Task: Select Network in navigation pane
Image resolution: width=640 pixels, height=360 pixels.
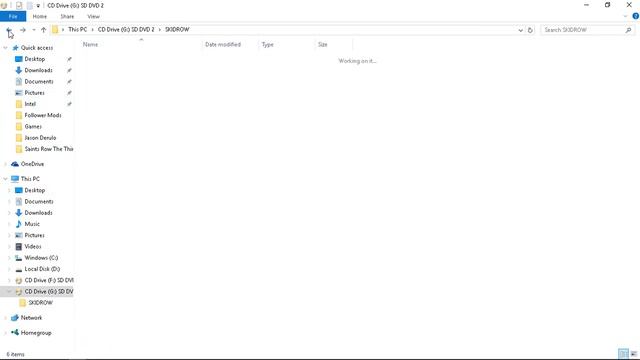Action: click(x=31, y=318)
